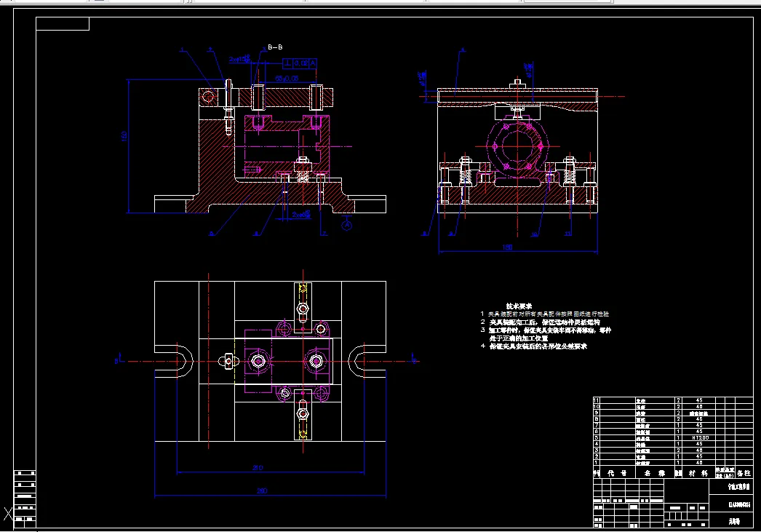
Task: Pick the 2xφ15 hole dimension text
Action: tap(239, 59)
